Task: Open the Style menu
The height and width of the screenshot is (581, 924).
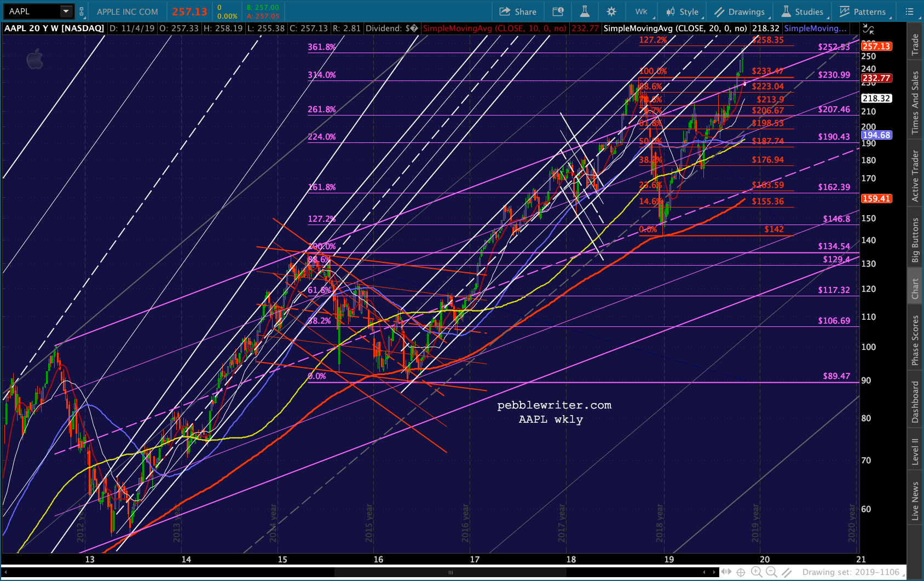Action: tap(683, 11)
